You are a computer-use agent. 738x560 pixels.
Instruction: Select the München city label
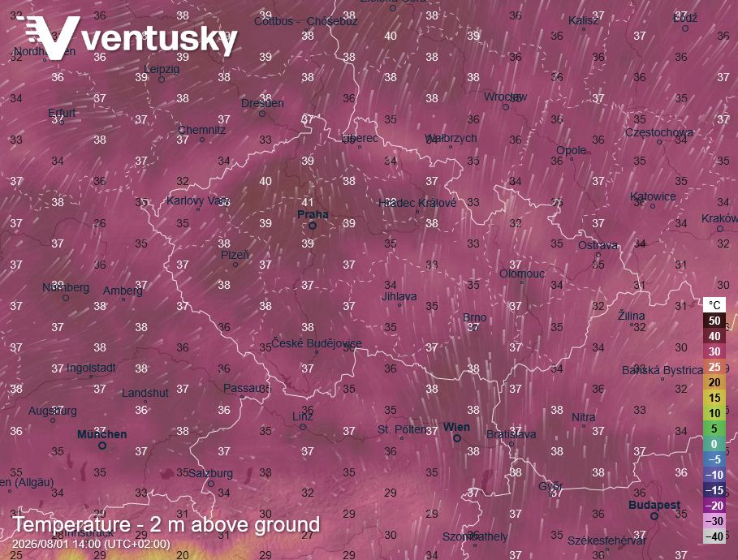pos(102,434)
